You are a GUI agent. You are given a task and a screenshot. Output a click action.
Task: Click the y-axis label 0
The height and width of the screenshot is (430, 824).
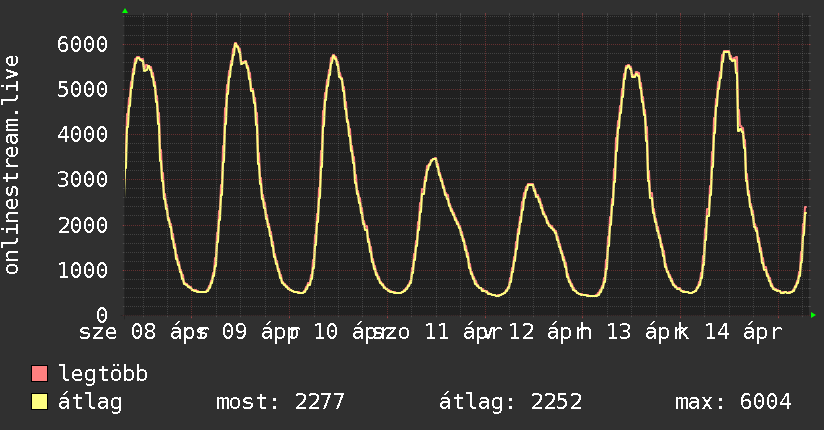pyautogui.click(x=102, y=315)
